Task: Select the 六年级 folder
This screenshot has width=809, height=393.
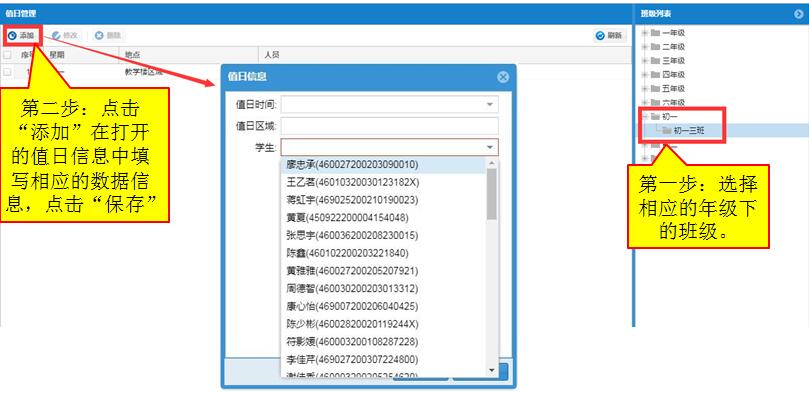Action: (x=668, y=103)
